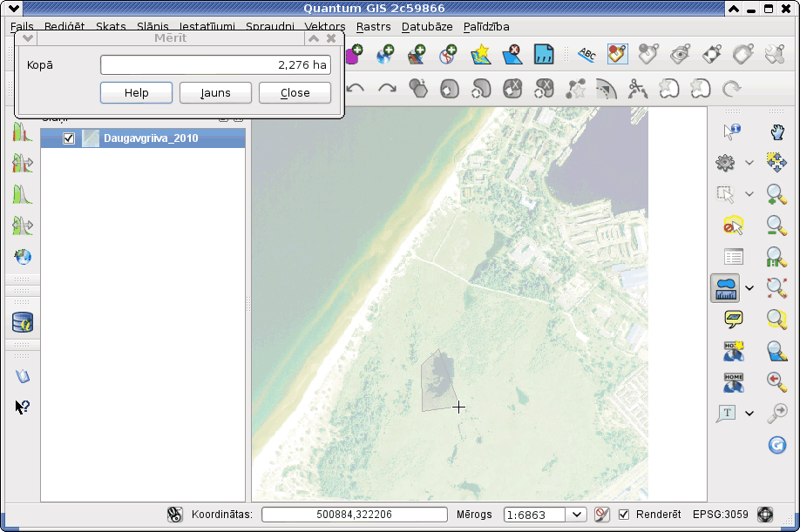Open the Skats menu
This screenshot has width=800, height=532.
coord(111,26)
